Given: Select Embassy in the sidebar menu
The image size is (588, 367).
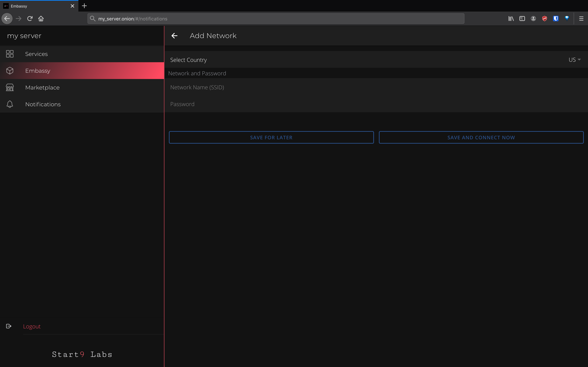Looking at the screenshot, I should (x=38, y=71).
